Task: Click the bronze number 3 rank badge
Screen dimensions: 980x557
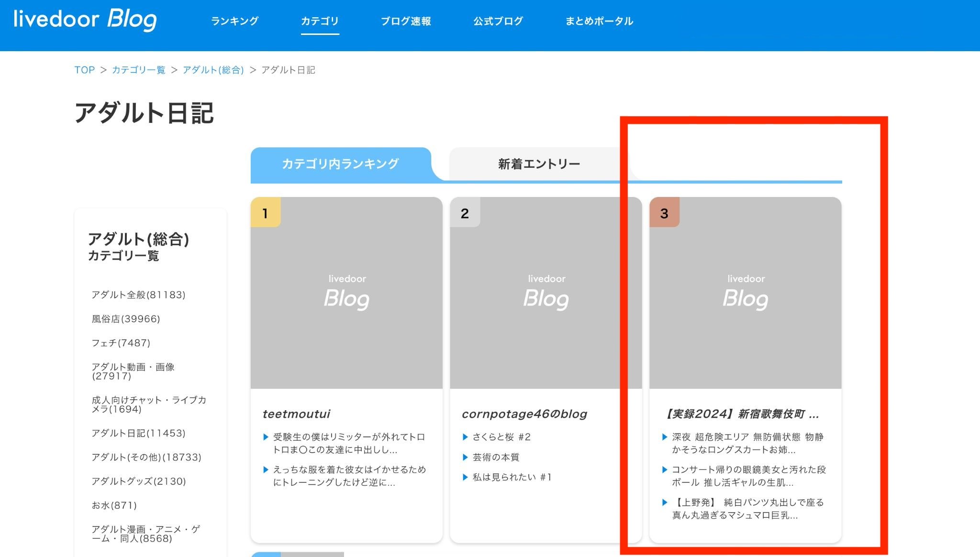Action: coord(664,212)
